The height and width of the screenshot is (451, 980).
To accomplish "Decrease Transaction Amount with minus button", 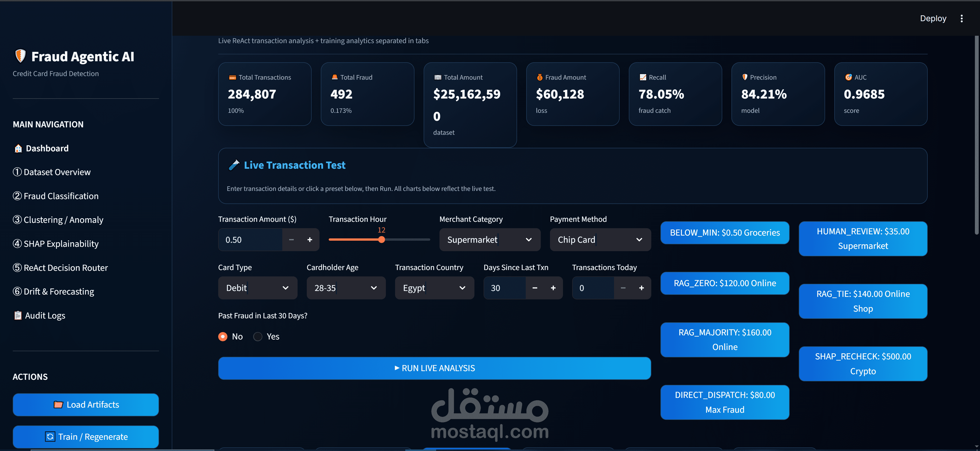I will click(x=291, y=240).
